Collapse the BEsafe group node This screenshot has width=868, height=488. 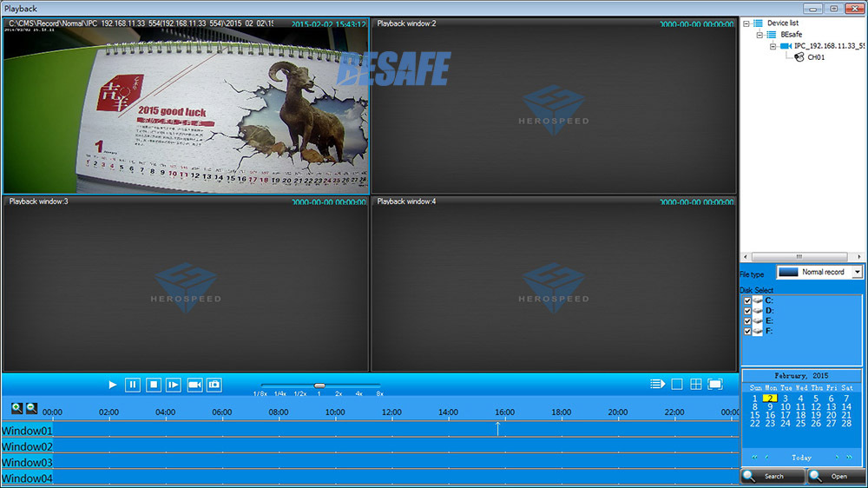(x=759, y=35)
